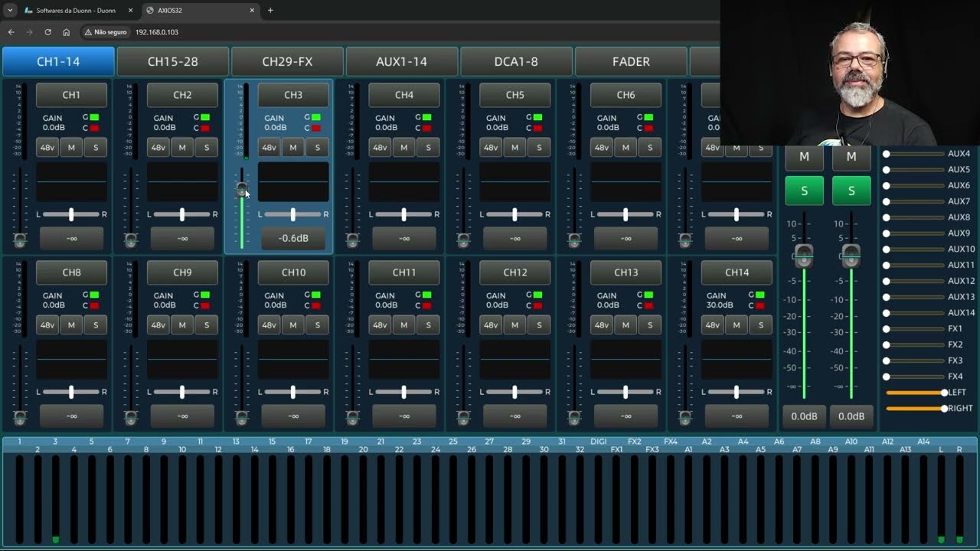Solo channel CH12
980x551 pixels.
pos(539,325)
